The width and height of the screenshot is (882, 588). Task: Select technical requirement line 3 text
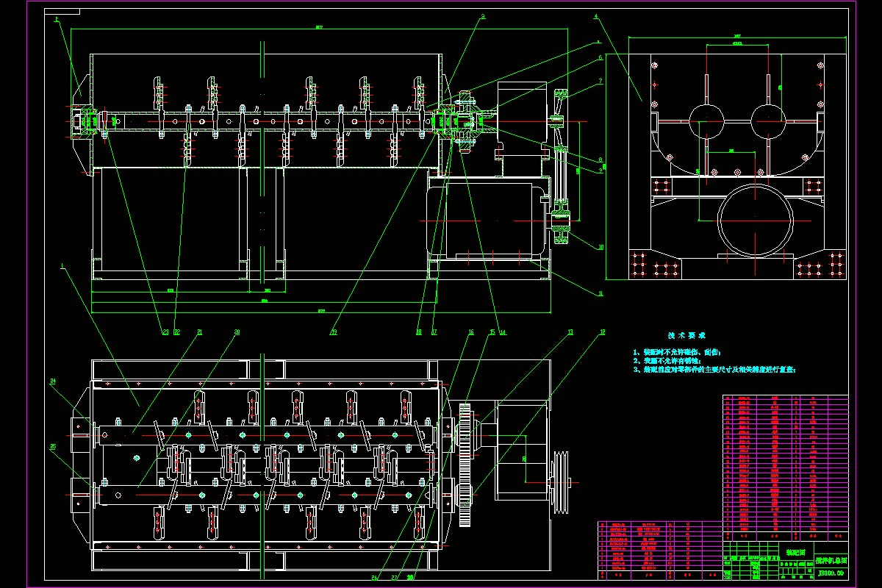point(714,370)
